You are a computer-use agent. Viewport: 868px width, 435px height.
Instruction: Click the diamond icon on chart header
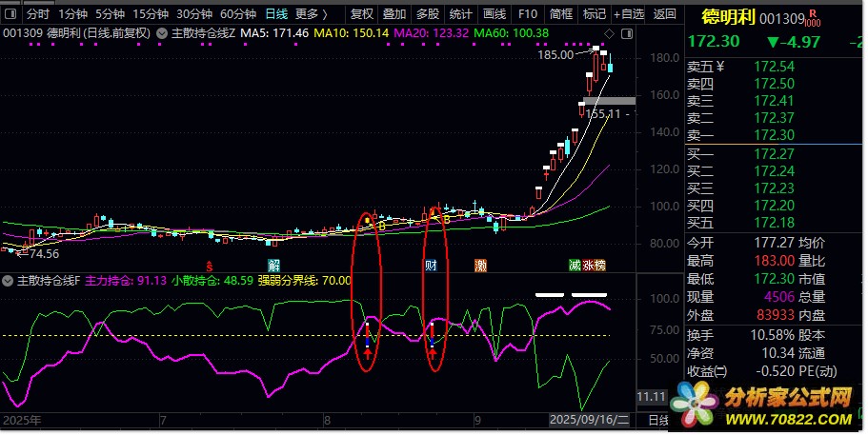click(x=609, y=33)
